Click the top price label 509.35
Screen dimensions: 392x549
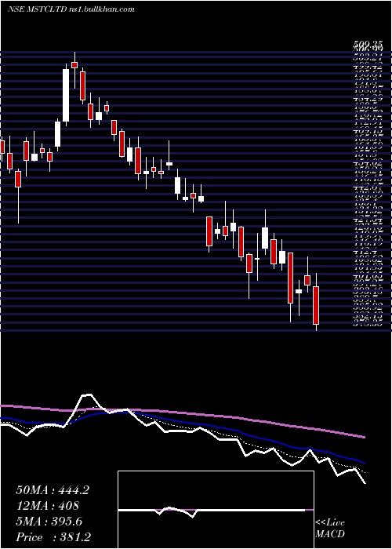tap(367, 45)
